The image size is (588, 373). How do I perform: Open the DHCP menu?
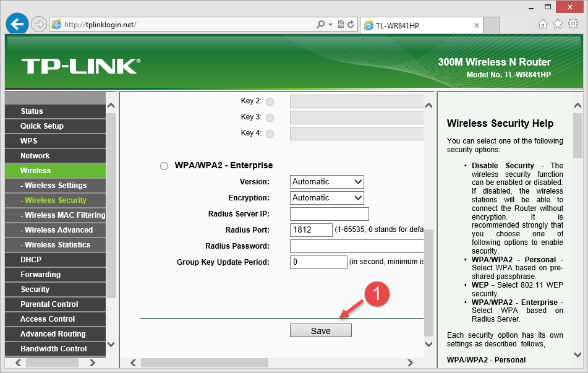point(56,260)
